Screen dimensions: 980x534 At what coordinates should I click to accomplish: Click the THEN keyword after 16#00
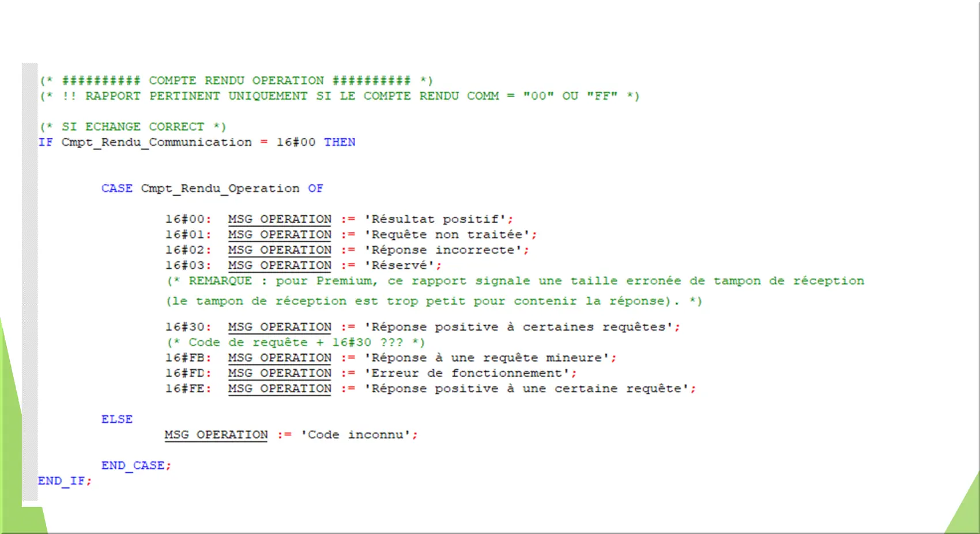coord(339,142)
